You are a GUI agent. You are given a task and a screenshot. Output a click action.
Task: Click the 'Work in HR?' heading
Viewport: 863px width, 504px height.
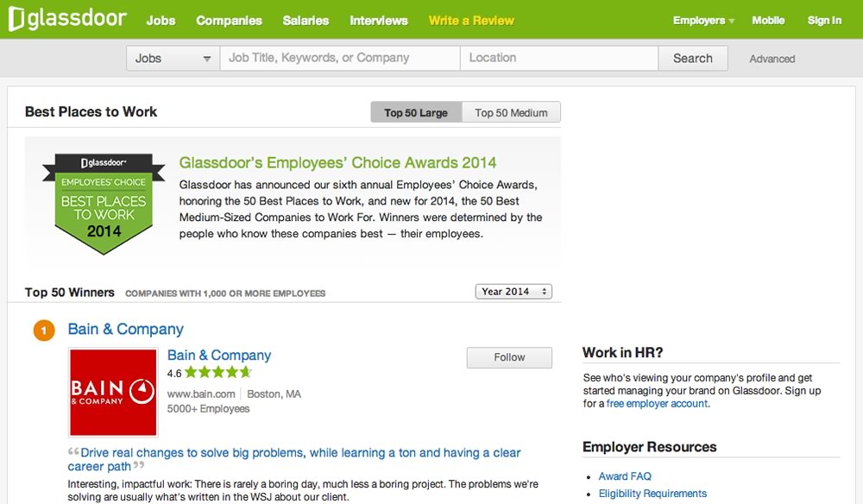(622, 353)
